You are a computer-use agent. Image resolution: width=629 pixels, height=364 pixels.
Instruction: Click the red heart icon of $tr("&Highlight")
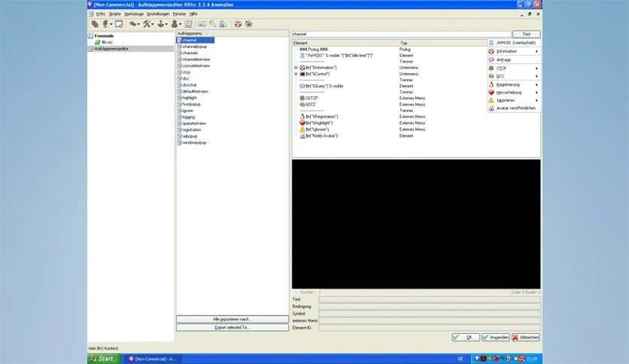point(302,123)
